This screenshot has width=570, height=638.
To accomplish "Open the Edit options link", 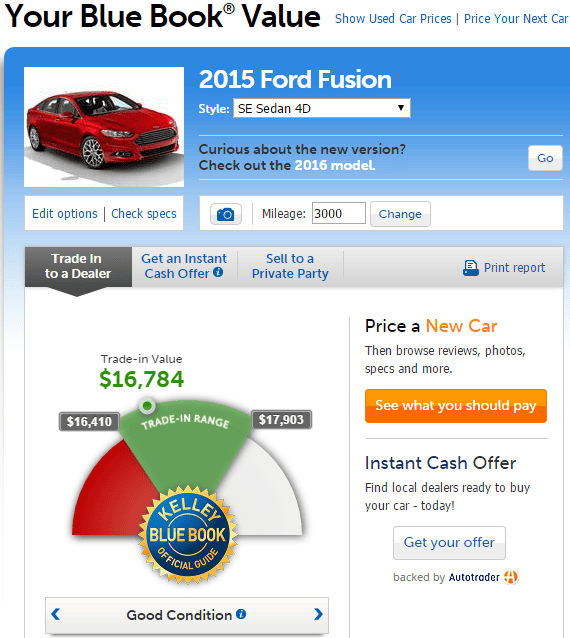I will [65, 214].
